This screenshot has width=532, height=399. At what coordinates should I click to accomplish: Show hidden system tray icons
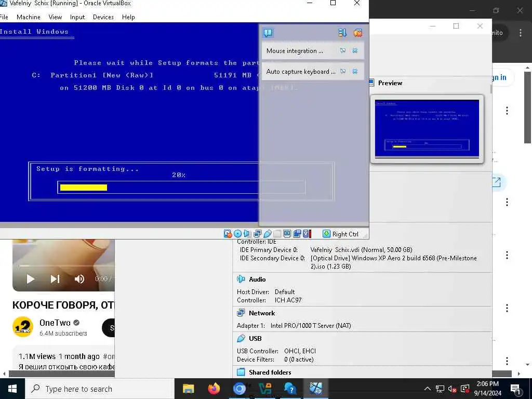point(428,389)
